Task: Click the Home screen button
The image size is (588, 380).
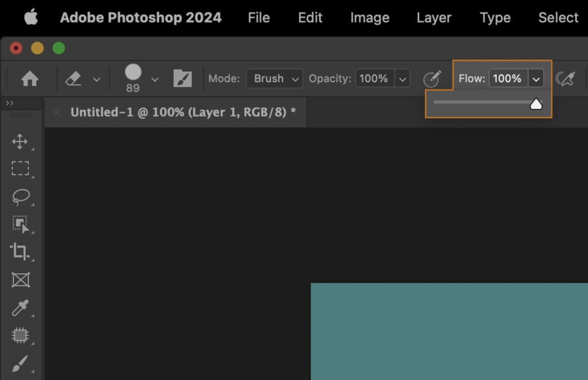Action: pos(29,79)
